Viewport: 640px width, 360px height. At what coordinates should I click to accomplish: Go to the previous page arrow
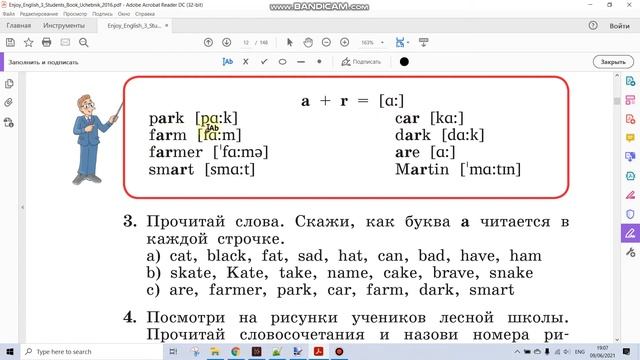(208, 42)
